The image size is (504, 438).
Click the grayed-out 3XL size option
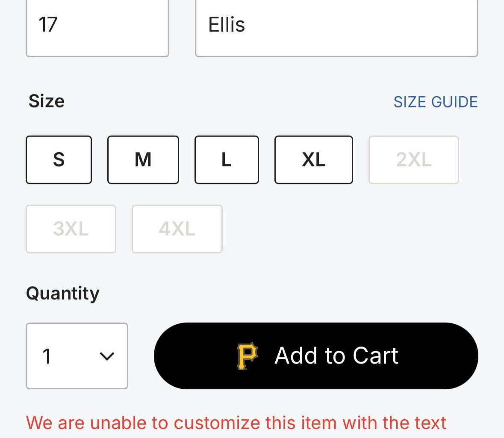pyautogui.click(x=71, y=228)
